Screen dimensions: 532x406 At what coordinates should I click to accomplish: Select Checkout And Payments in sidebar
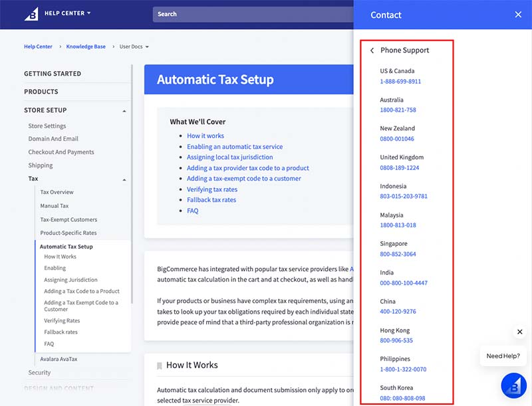pyautogui.click(x=61, y=152)
